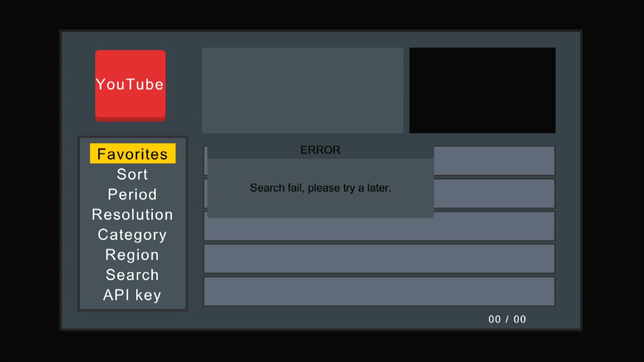Select the Category menu item

132,235
